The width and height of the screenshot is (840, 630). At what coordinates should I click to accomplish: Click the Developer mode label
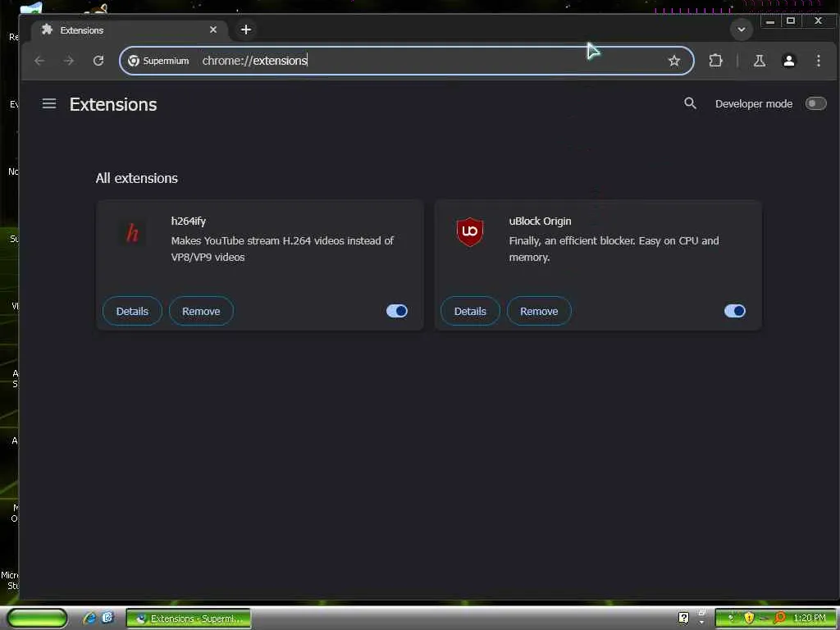754,104
